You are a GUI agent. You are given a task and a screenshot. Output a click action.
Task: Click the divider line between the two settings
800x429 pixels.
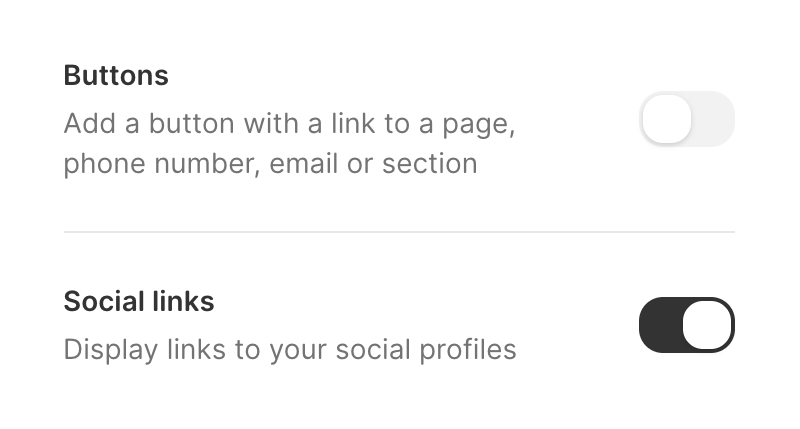click(399, 232)
